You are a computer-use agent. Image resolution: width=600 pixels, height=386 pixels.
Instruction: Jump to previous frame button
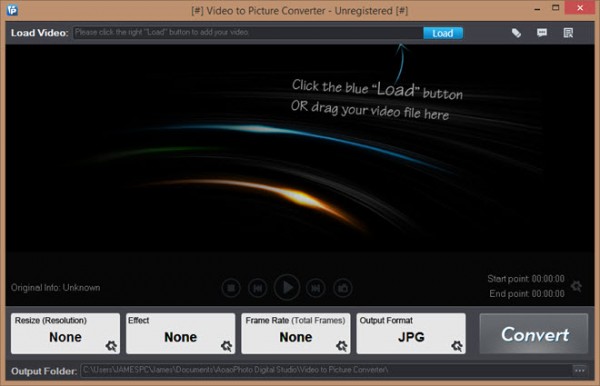coord(258,288)
